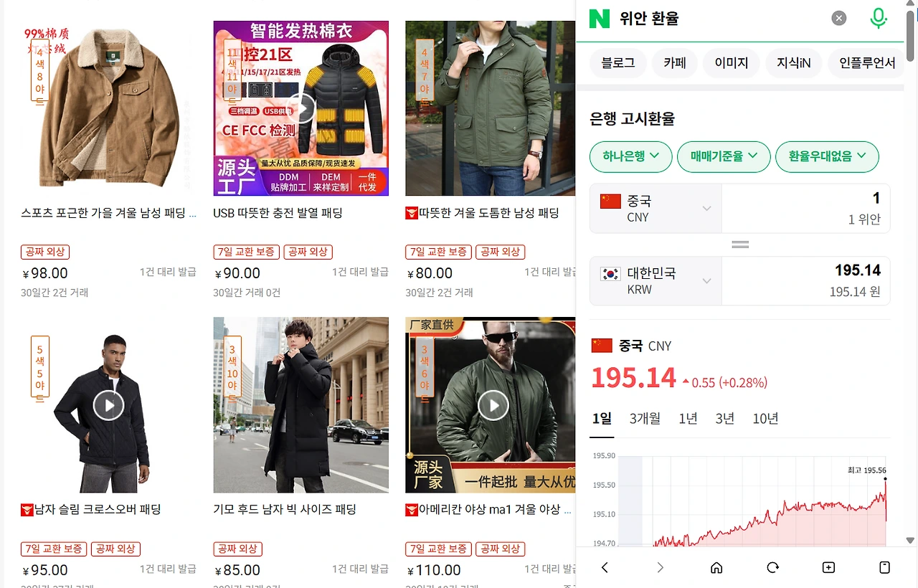Activate the green microphone voice search
This screenshot has width=918, height=588.
click(879, 18)
